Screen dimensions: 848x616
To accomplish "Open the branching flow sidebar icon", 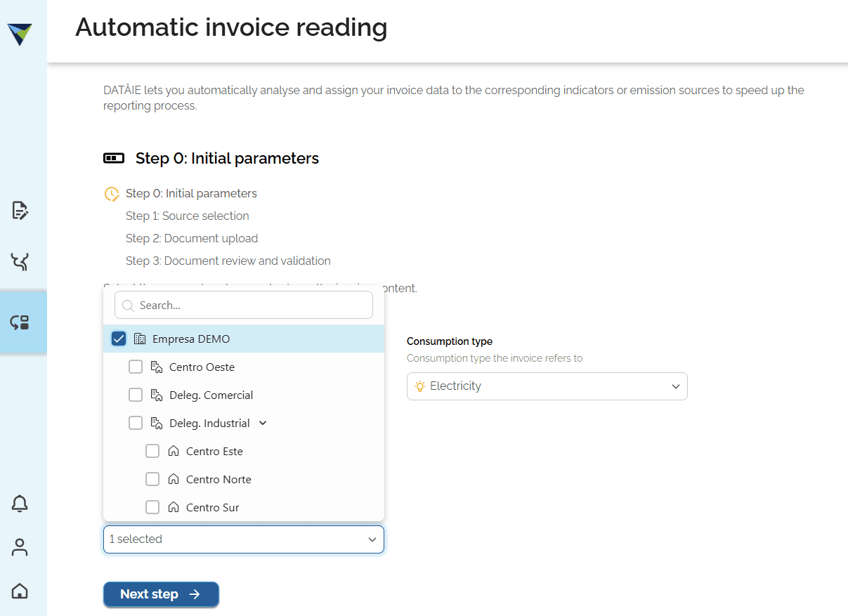I will (20, 262).
